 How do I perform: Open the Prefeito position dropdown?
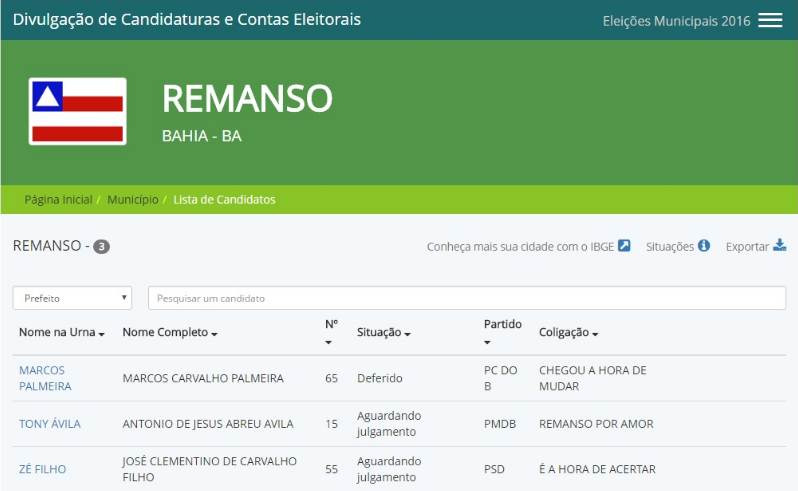tap(72, 298)
